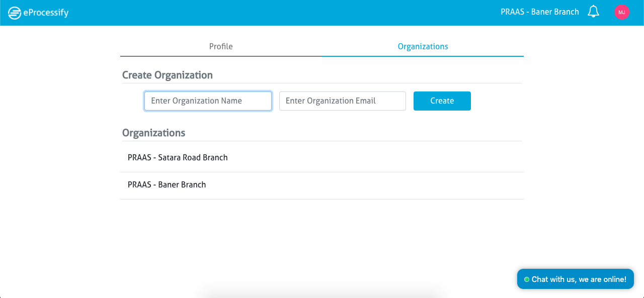Open the MJ user avatar menu
The width and height of the screenshot is (644, 298).
(x=622, y=12)
